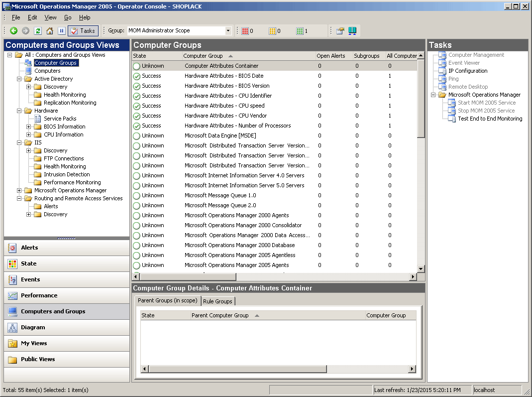Select the Computer Groups tree icon

28,63
